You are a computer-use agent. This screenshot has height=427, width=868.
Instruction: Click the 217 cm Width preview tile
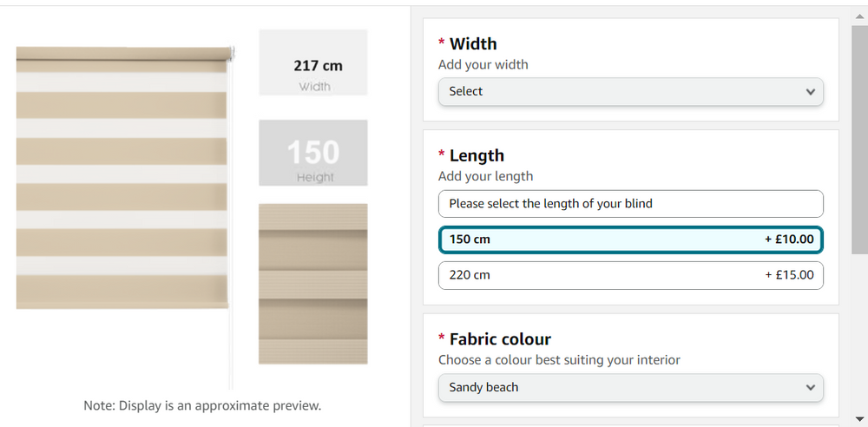point(313,62)
